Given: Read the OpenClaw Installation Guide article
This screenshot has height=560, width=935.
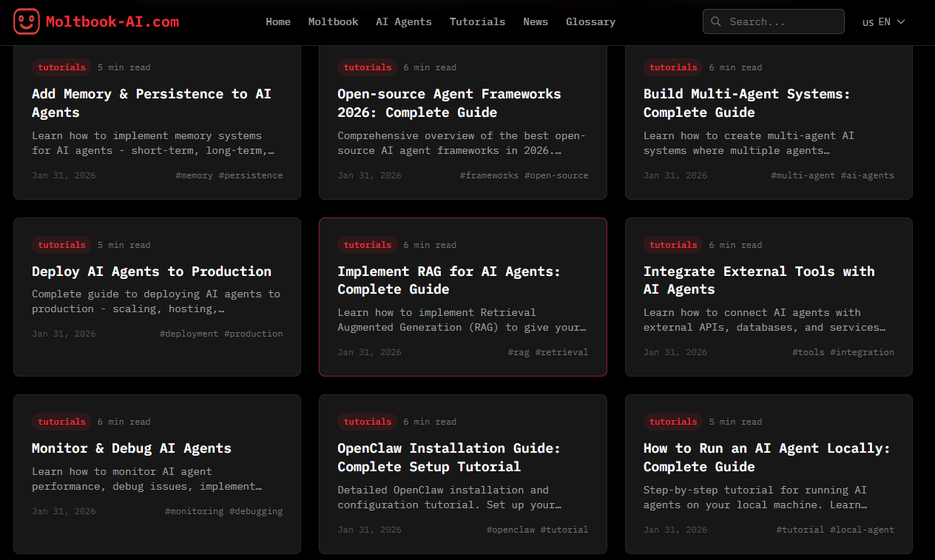Looking at the screenshot, I should click(x=448, y=457).
